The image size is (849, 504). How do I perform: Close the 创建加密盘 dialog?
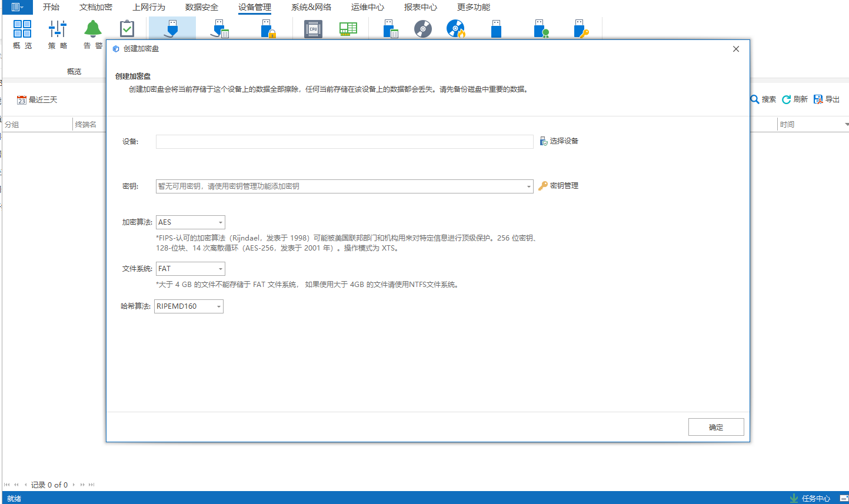pyautogui.click(x=736, y=49)
